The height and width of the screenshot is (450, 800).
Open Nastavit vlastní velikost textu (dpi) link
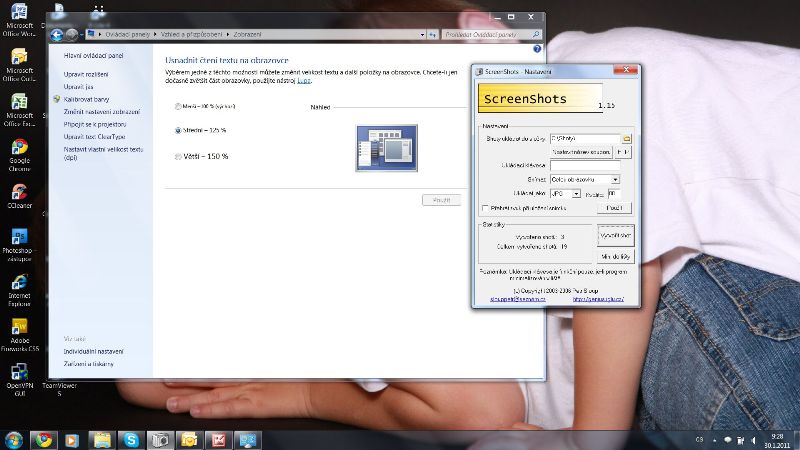(103, 154)
